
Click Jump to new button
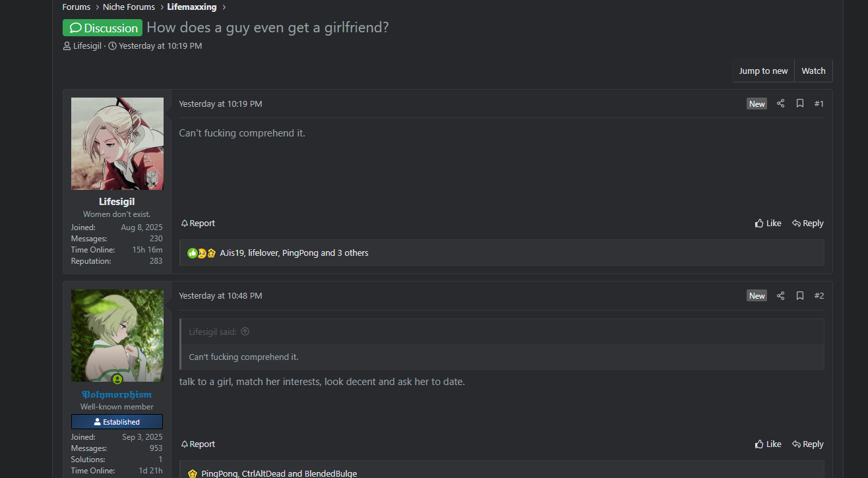[763, 71]
